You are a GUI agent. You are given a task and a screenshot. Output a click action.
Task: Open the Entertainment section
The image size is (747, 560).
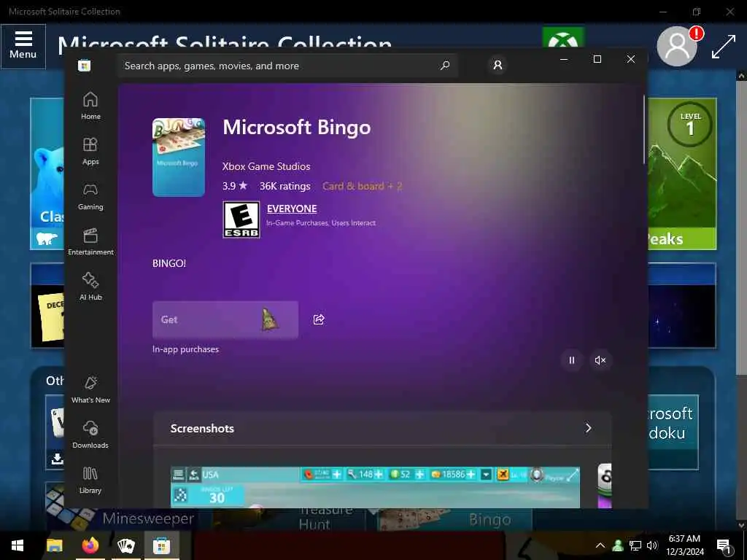coord(90,241)
